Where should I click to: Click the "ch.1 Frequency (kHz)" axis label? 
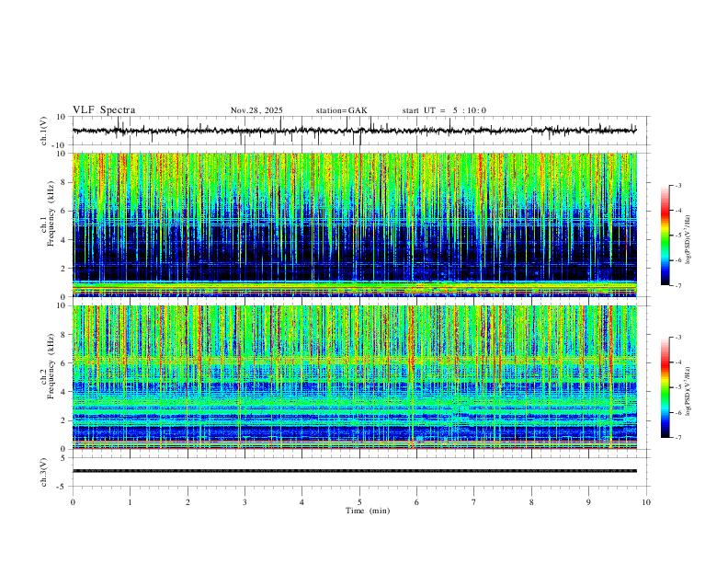pos(48,213)
